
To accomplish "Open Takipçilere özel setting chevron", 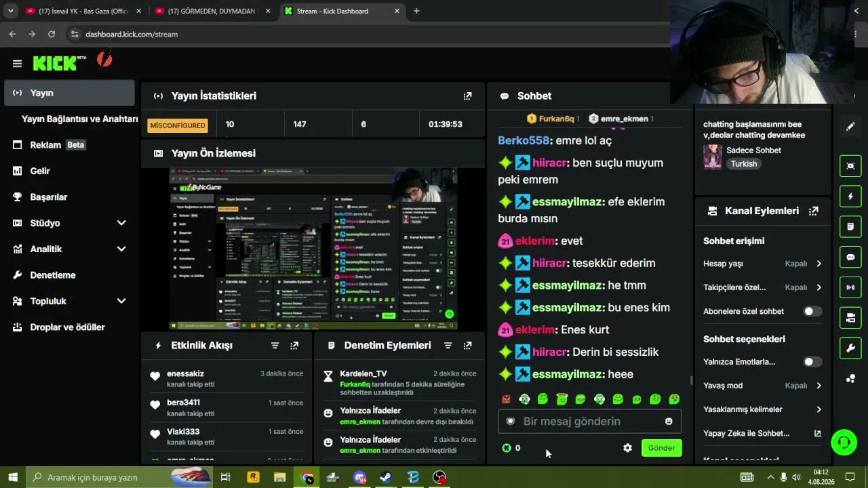I will (818, 287).
